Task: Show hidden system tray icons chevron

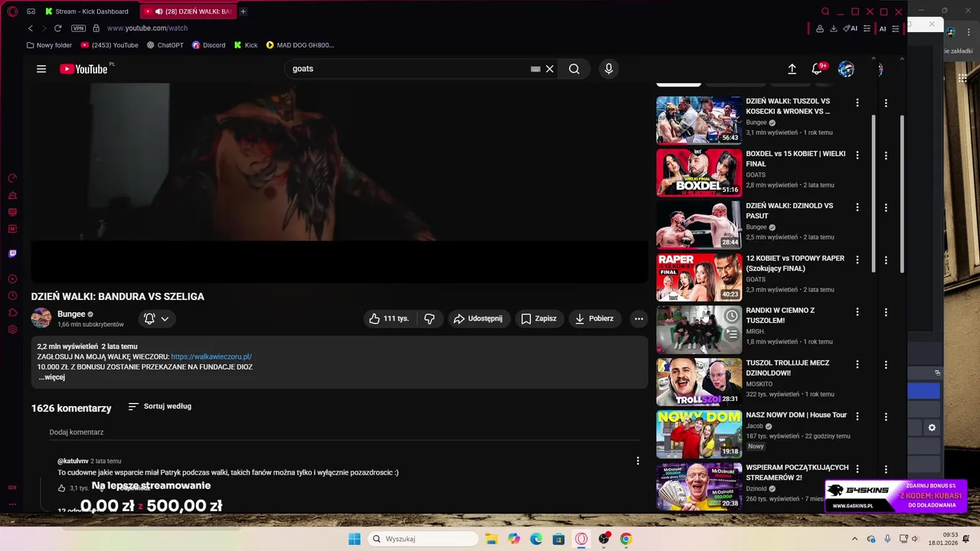Action: coord(854,539)
